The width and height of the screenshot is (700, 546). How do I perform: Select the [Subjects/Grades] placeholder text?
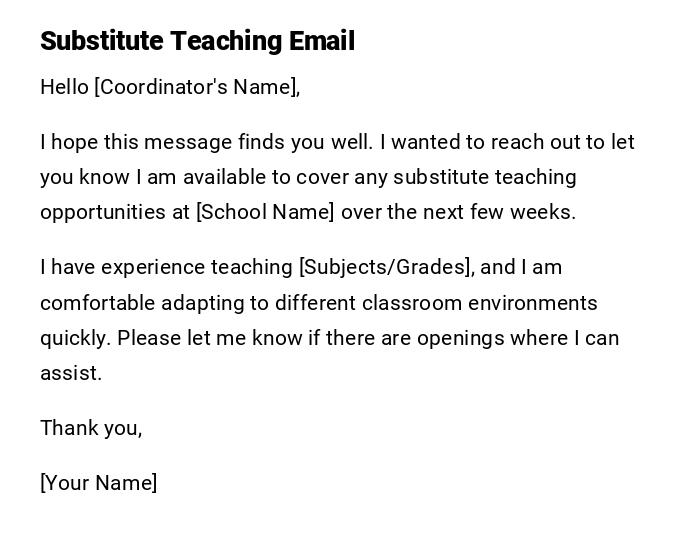tap(385, 267)
